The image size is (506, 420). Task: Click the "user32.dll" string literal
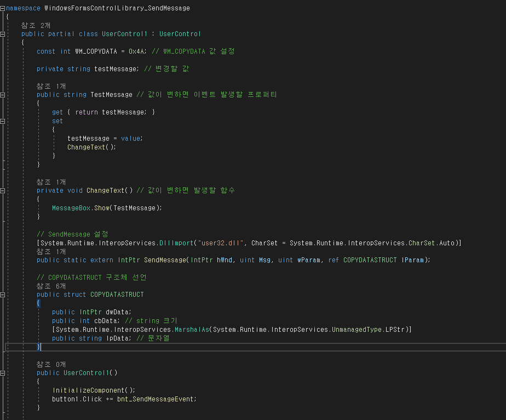[221, 243]
